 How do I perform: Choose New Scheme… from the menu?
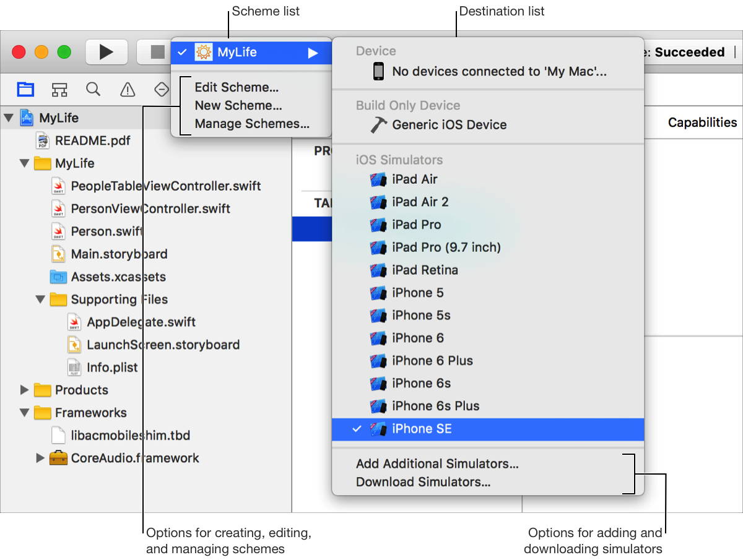(238, 105)
